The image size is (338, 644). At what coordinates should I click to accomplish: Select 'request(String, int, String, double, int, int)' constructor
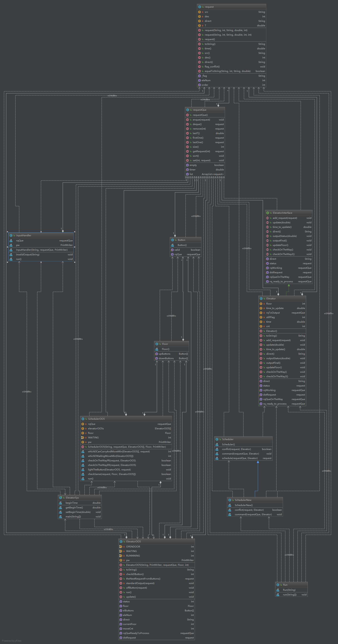231,35
